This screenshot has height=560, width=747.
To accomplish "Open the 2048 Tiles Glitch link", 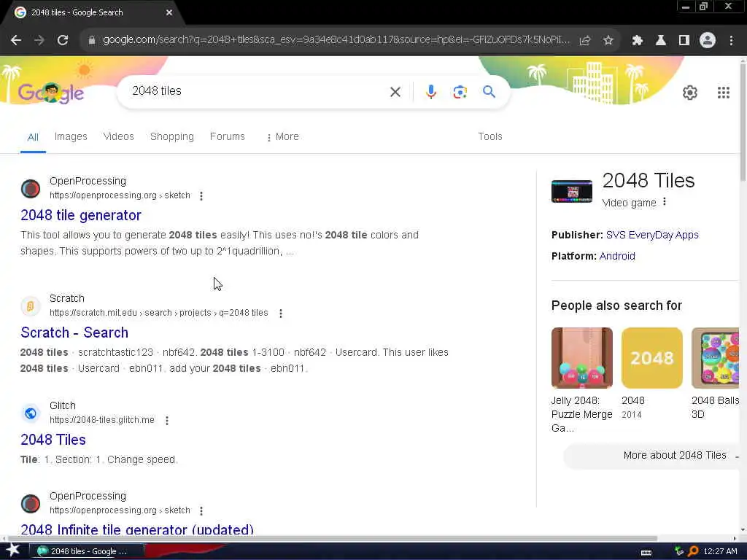I will point(53,440).
